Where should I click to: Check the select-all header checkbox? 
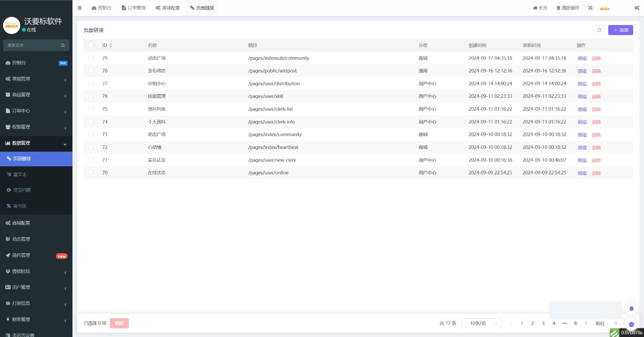[91, 45]
